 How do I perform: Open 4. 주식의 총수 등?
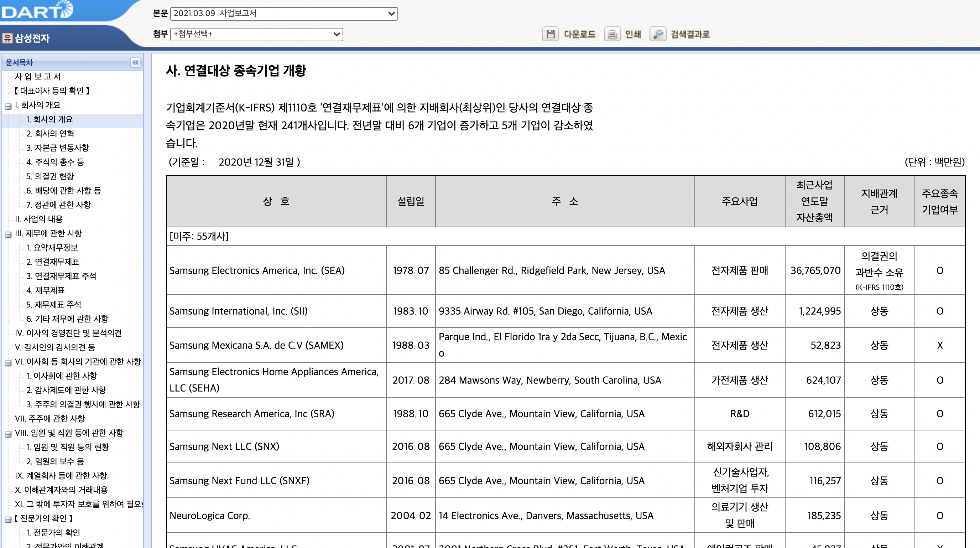pos(55,162)
